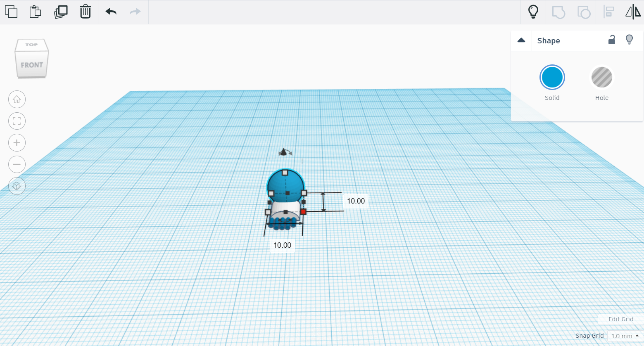Viewport: 644px width, 346px height.
Task: Open the Edit Grid settings
Action: (x=621, y=319)
